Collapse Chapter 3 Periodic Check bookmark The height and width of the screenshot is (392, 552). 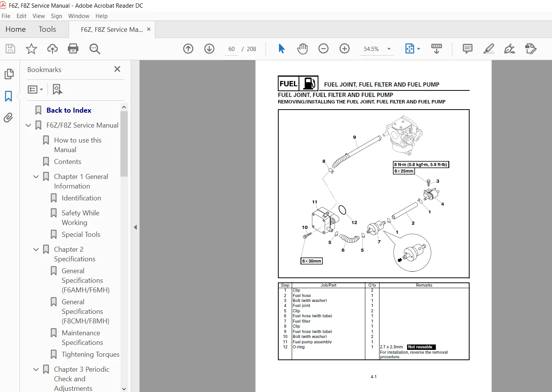[x=36, y=369]
